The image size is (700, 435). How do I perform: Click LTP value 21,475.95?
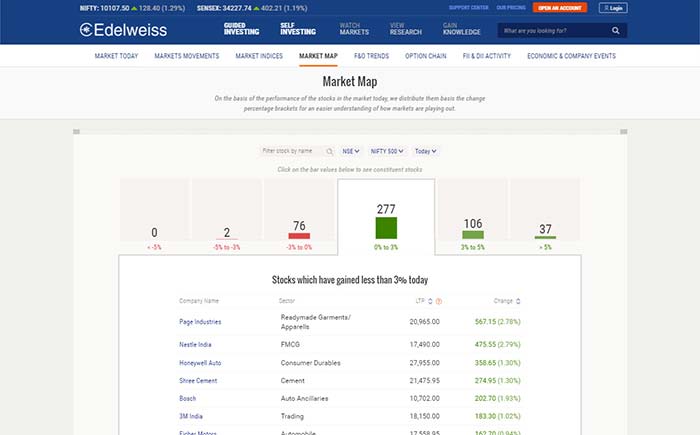tap(425, 381)
